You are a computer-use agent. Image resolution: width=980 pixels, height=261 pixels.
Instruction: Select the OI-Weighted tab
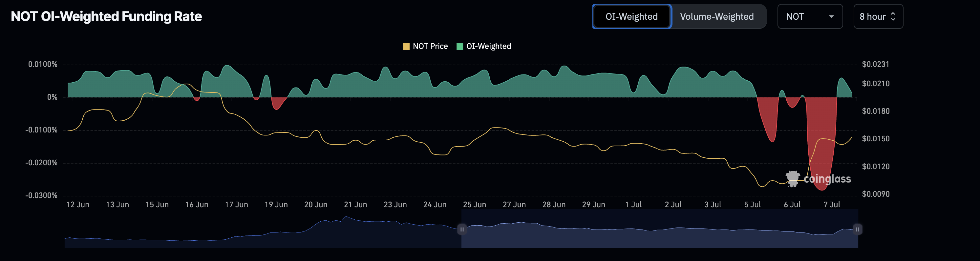tap(632, 16)
